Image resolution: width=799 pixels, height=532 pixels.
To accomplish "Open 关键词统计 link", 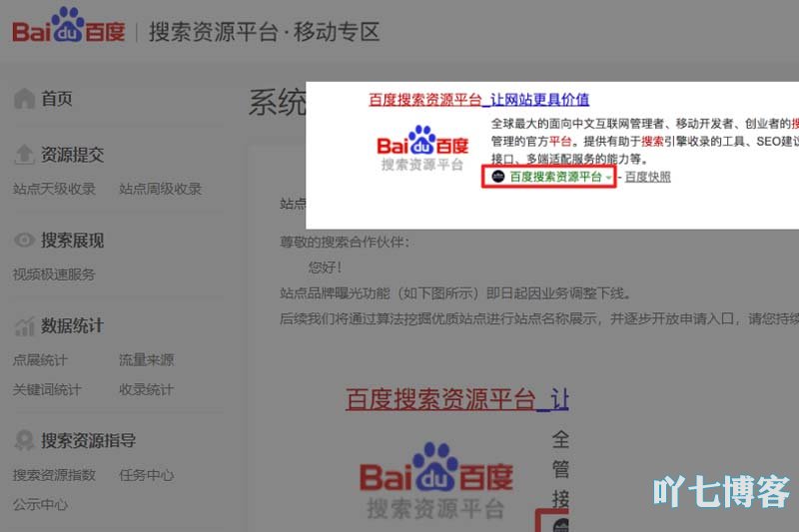I will [x=47, y=390].
